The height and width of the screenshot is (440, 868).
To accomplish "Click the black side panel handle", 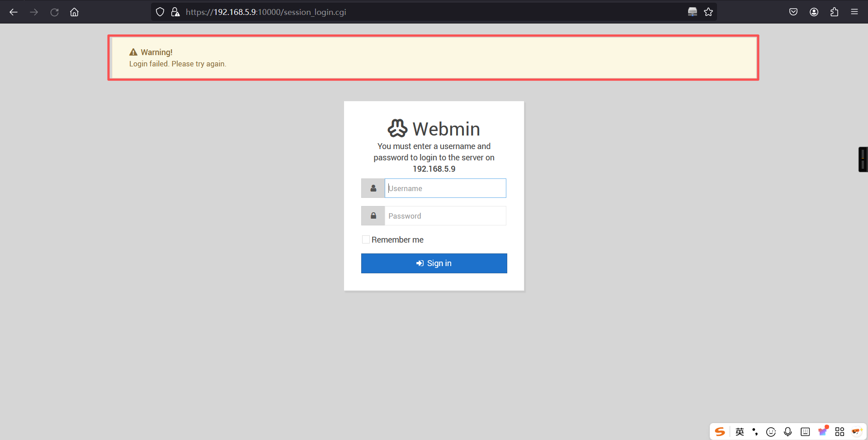I will click(x=863, y=159).
